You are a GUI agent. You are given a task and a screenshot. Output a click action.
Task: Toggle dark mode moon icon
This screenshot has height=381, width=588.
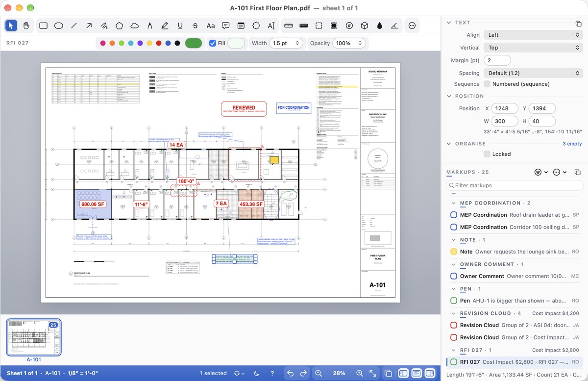pyautogui.click(x=257, y=373)
